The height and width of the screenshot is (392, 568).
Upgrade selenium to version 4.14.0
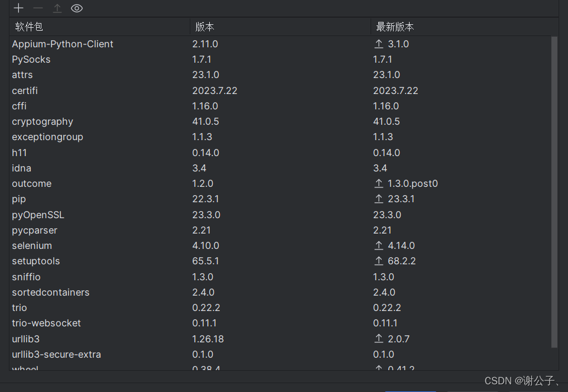tap(378, 245)
